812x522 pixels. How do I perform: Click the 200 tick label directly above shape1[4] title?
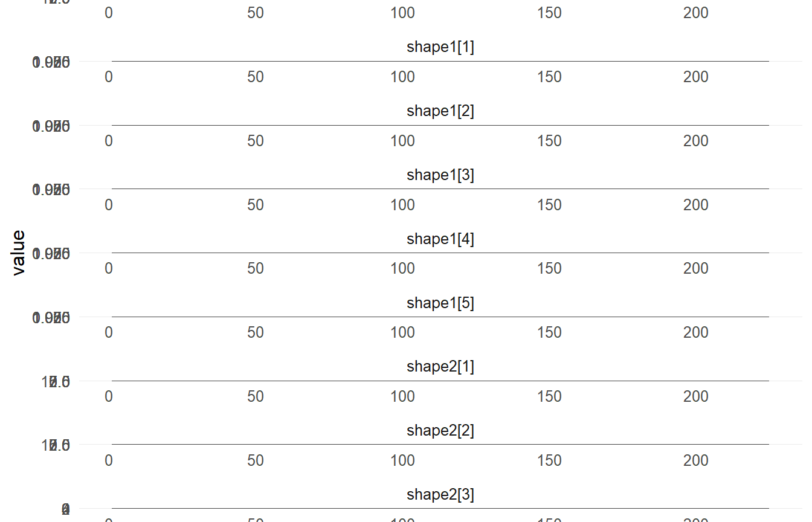(x=696, y=205)
